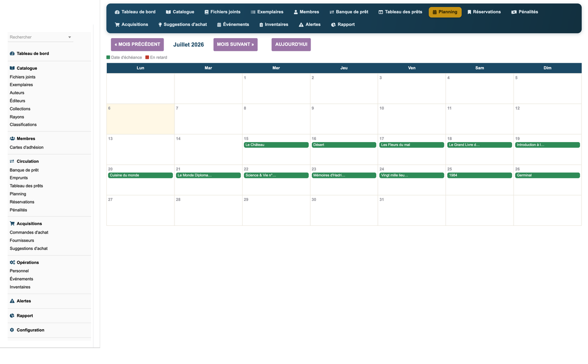
Task: Select the Le Grand Livre event on 18th
Action: [480, 145]
